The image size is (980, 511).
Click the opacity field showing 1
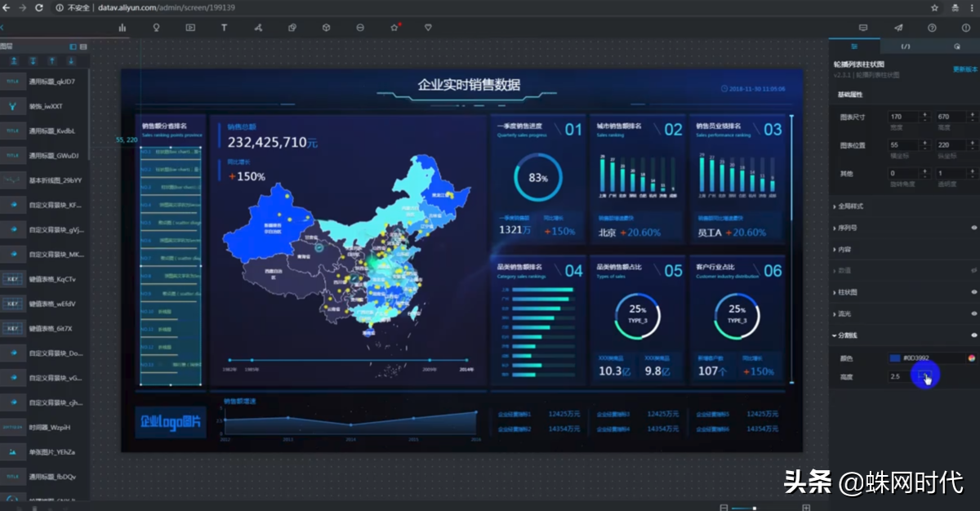click(951, 173)
